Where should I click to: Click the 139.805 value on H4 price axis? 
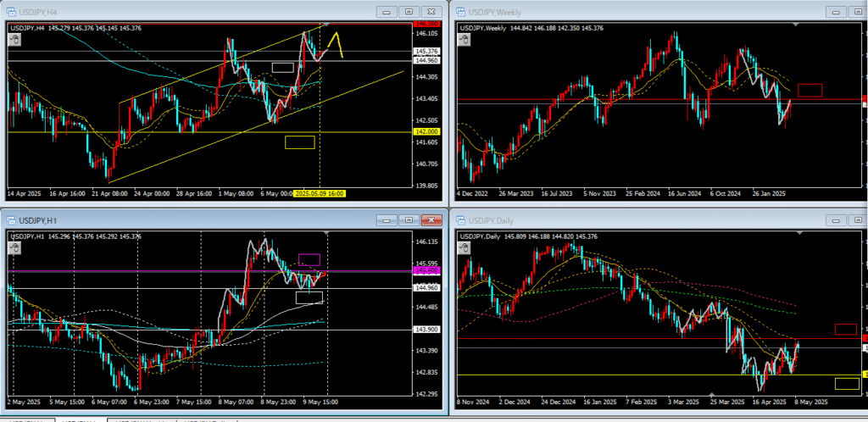pos(427,186)
